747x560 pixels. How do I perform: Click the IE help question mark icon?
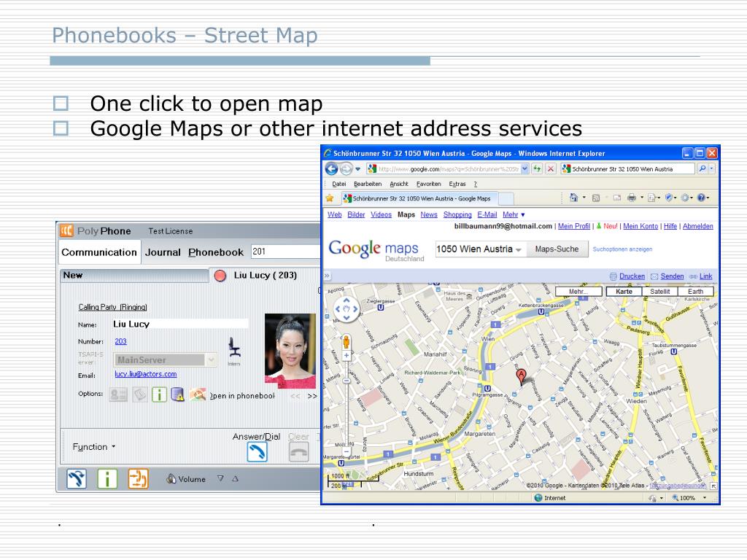tap(701, 198)
